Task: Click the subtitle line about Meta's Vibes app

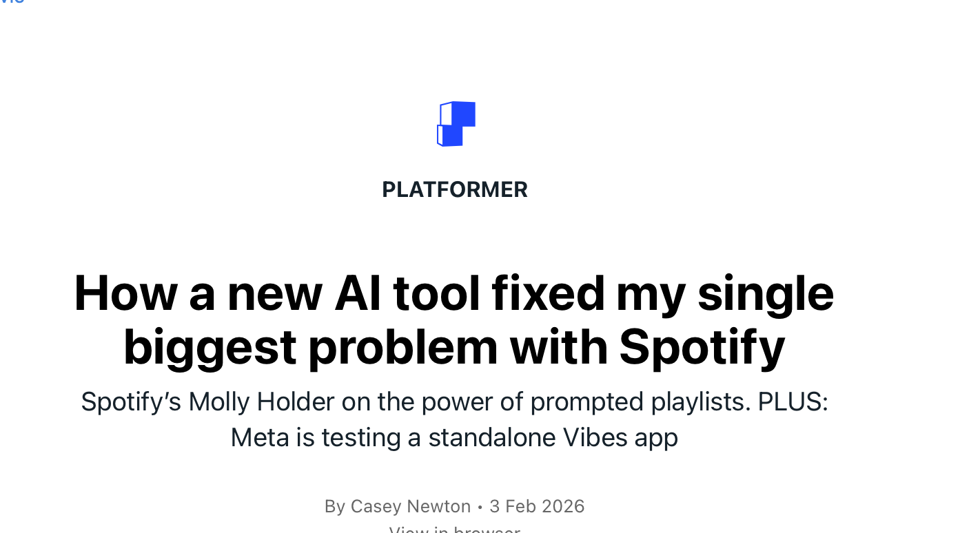Action: click(x=454, y=437)
